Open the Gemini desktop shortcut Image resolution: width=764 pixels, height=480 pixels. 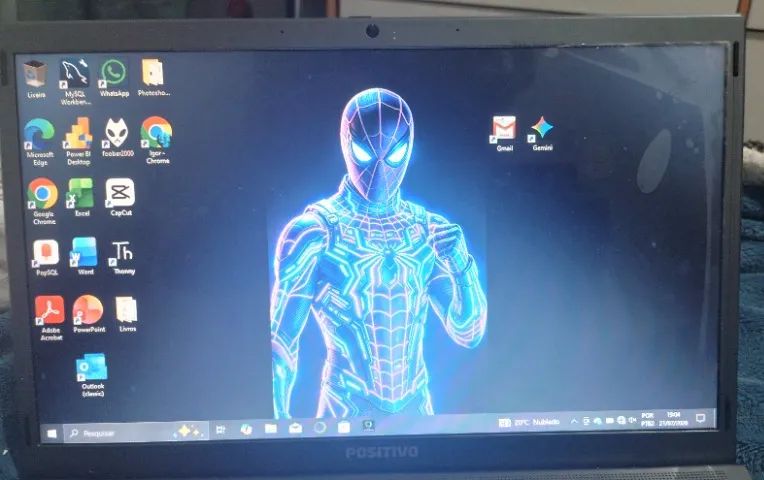click(x=542, y=134)
